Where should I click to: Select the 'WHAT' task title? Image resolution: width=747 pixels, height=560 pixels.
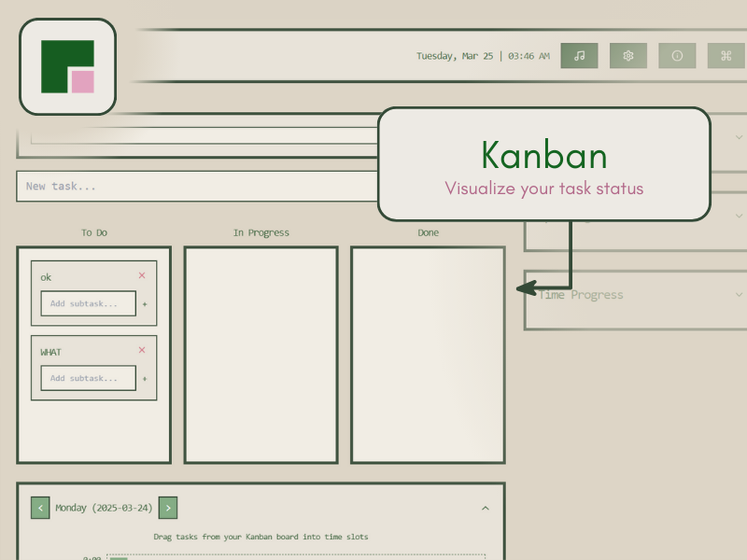[51, 353]
